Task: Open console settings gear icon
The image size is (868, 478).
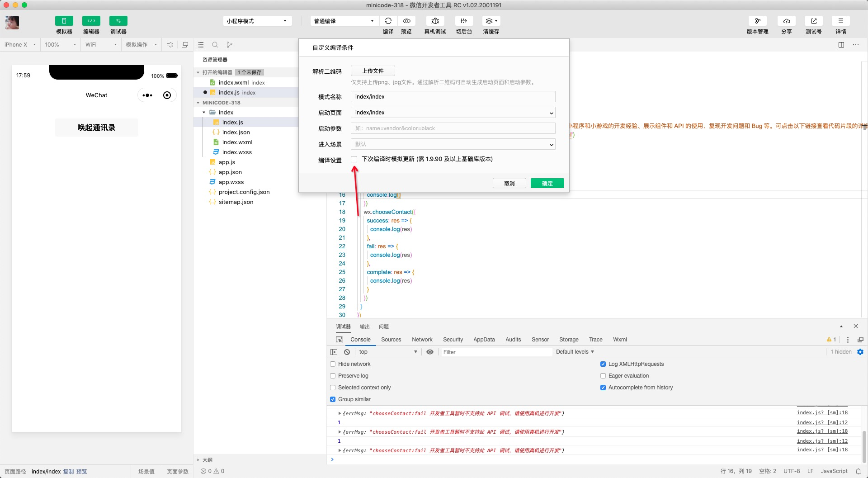Action: (x=860, y=352)
